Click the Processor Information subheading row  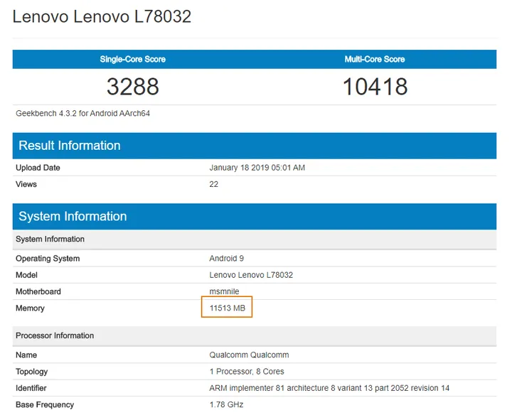(55, 335)
